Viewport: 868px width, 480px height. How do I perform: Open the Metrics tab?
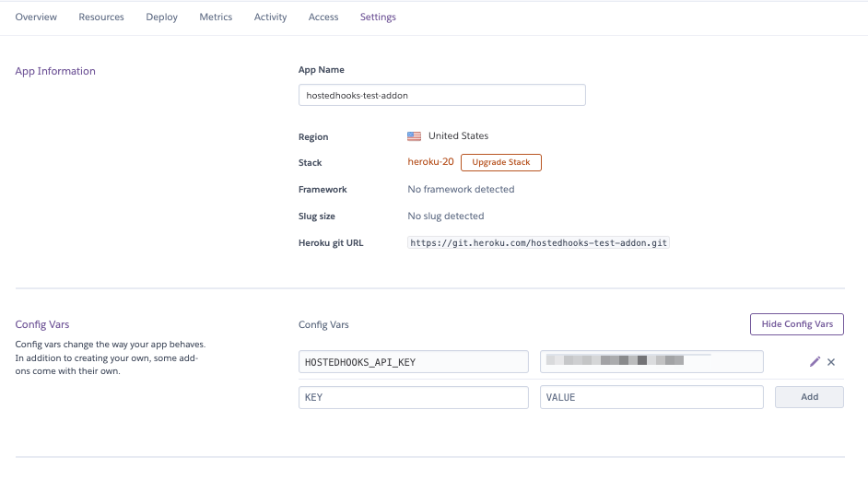click(x=216, y=18)
